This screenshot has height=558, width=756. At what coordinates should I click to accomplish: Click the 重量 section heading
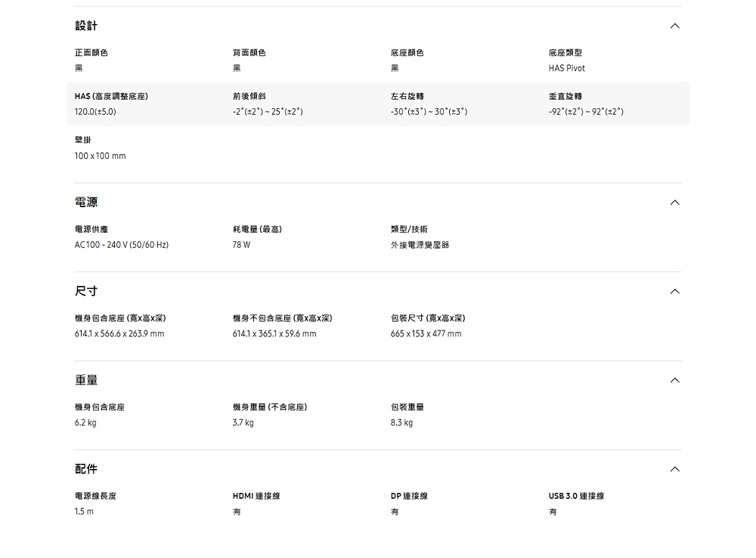86,380
